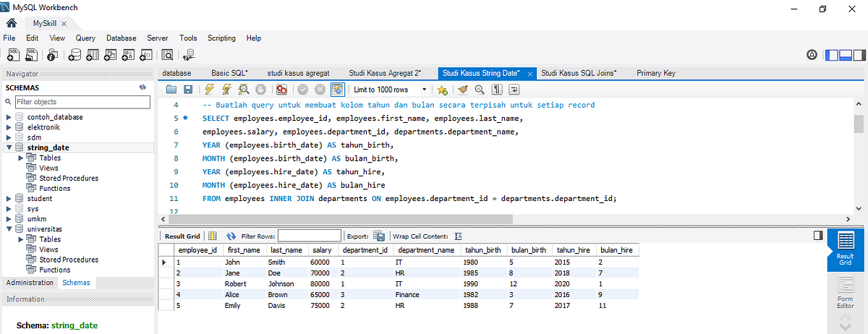Open script file folder icon in editor
Screen dimensions: 868x334
click(x=171, y=90)
